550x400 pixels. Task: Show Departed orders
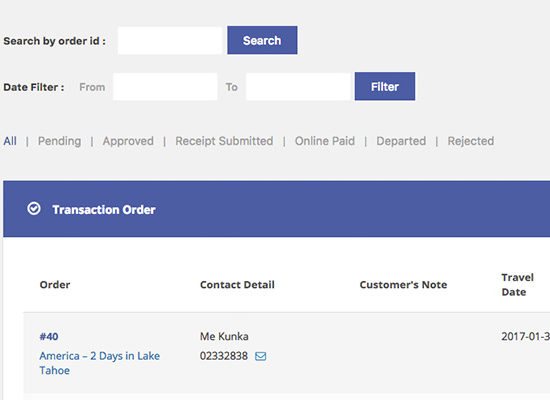401,141
